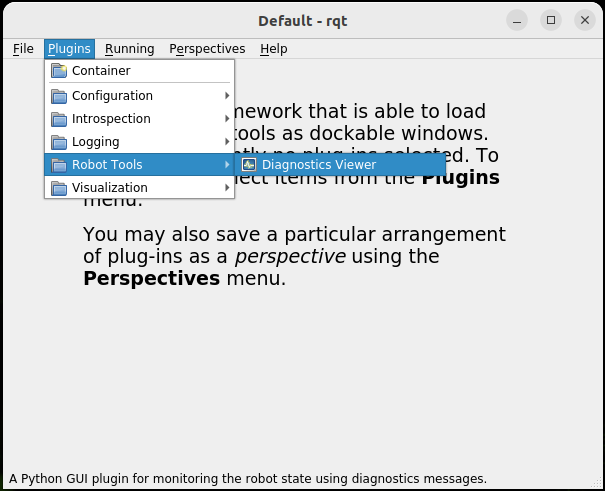The image size is (605, 491).
Task: Click the Introspection folder icon
Action: coord(59,119)
